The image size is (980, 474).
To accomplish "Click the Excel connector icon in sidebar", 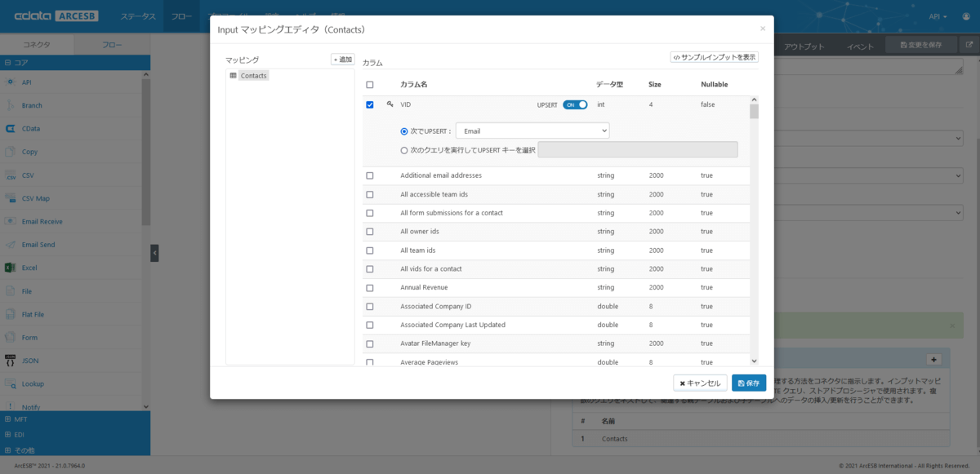I will pyautogui.click(x=11, y=268).
